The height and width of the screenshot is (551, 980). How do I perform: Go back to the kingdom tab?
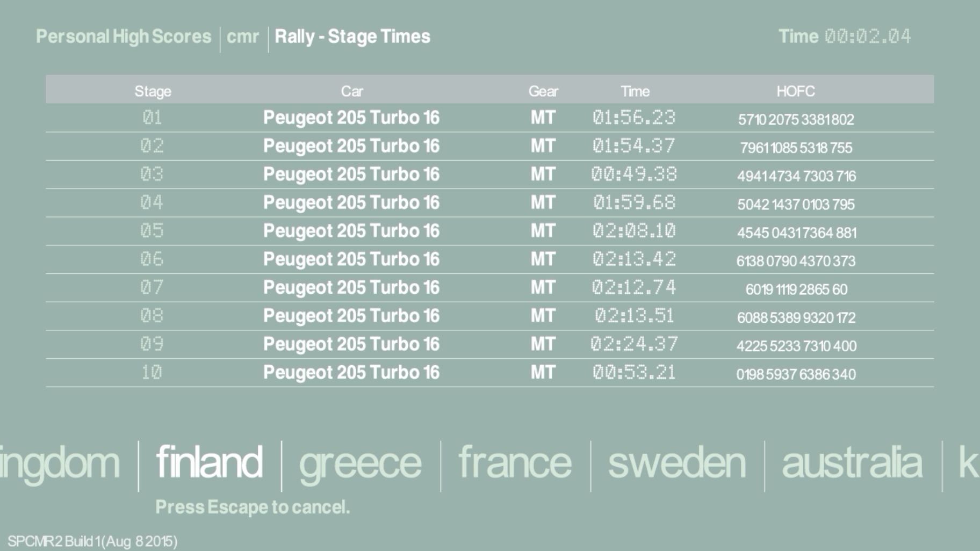59,463
